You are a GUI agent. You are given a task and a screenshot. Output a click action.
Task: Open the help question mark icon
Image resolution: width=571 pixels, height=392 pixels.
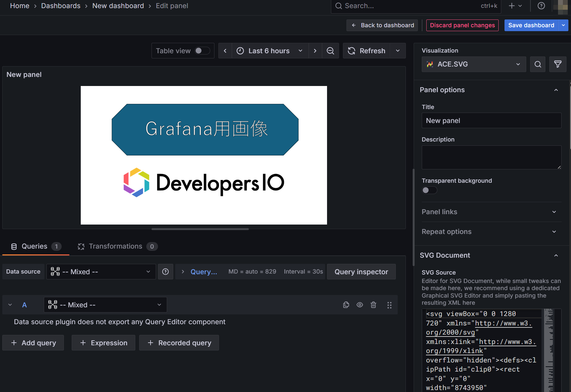point(541,6)
